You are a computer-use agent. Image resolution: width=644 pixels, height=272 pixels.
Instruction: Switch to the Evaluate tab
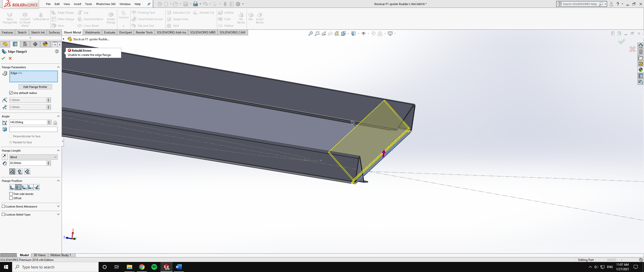110,32
